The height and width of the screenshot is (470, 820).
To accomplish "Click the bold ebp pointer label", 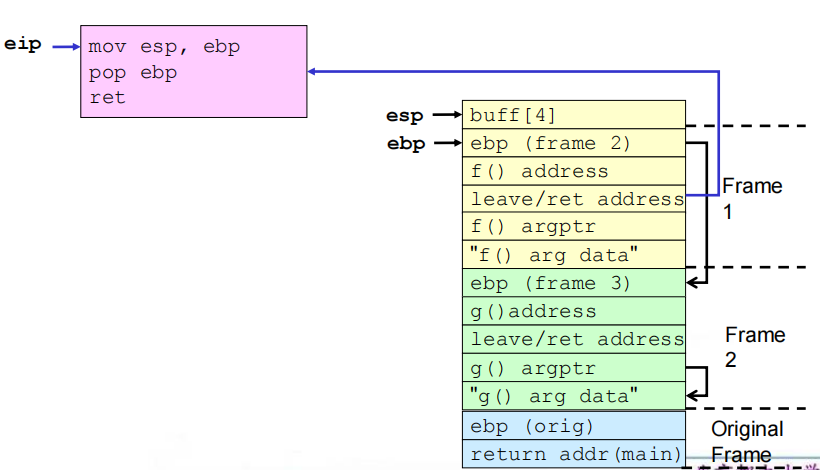I will tap(405, 144).
